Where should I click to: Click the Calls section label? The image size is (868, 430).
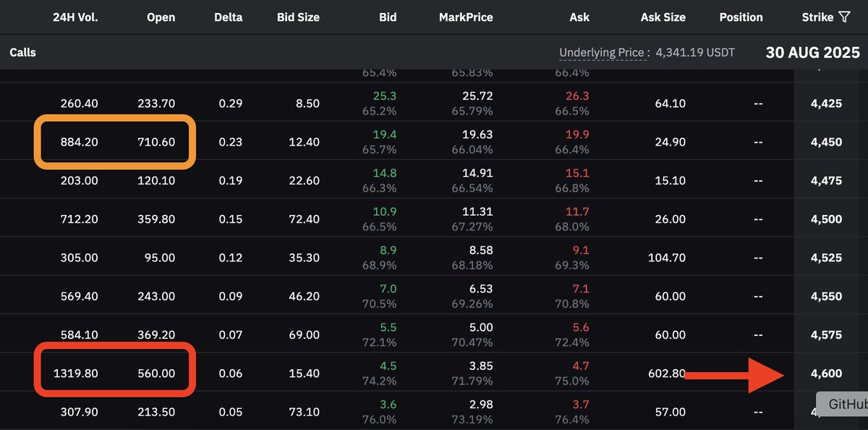tap(22, 53)
